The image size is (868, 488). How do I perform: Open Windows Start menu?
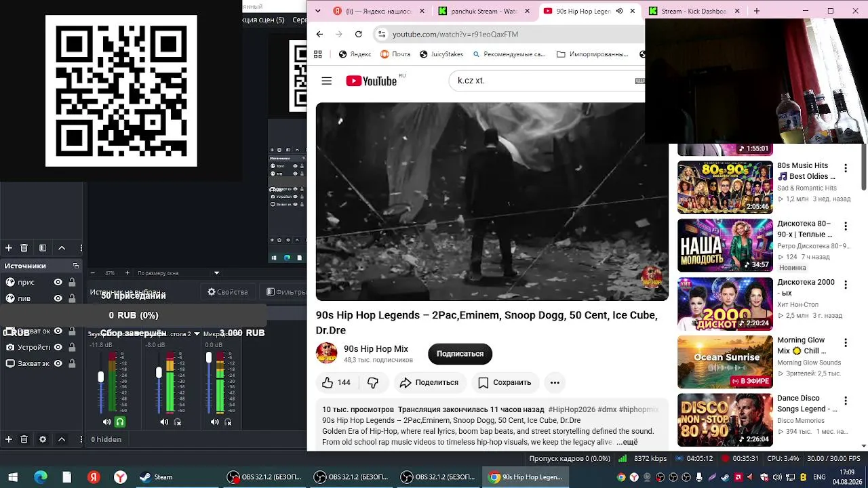[12, 477]
